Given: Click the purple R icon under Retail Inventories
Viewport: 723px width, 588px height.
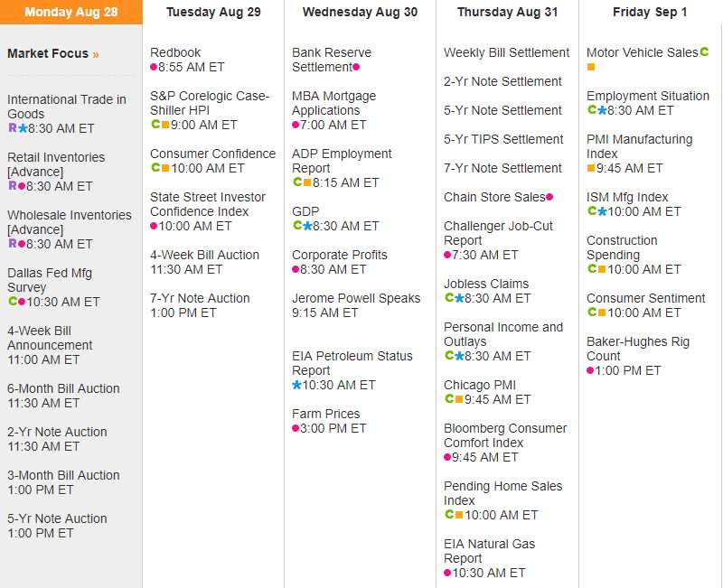Looking at the screenshot, I should [12, 186].
